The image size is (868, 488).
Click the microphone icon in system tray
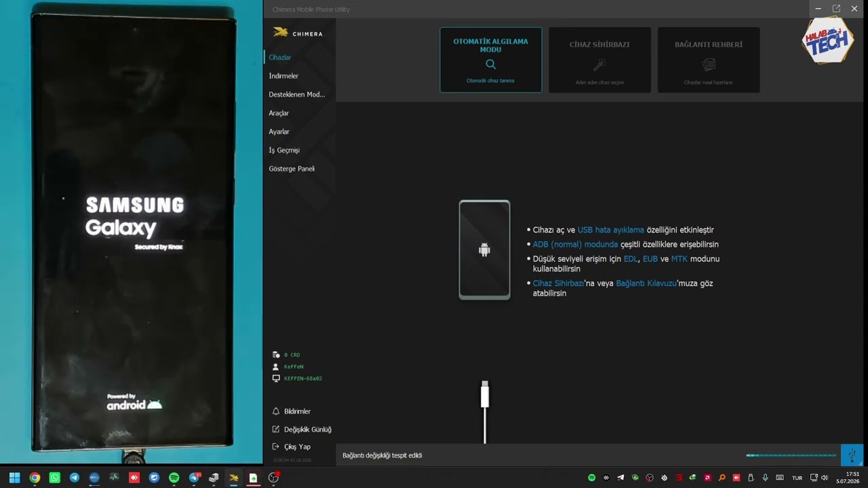coord(765,478)
